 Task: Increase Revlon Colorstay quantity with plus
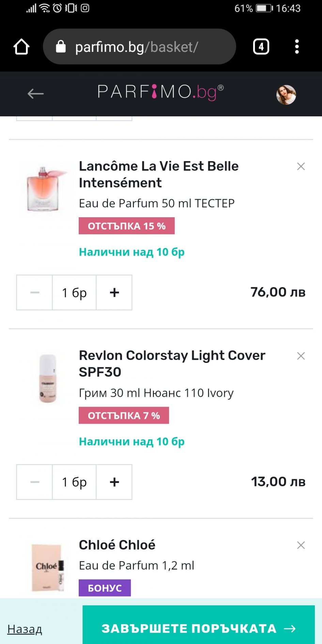(114, 482)
